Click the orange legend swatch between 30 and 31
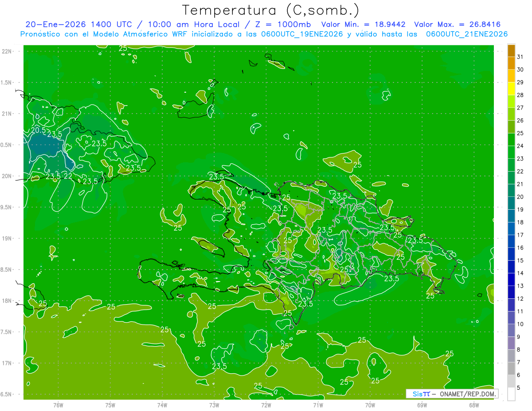The image size is (532, 411). (512, 63)
